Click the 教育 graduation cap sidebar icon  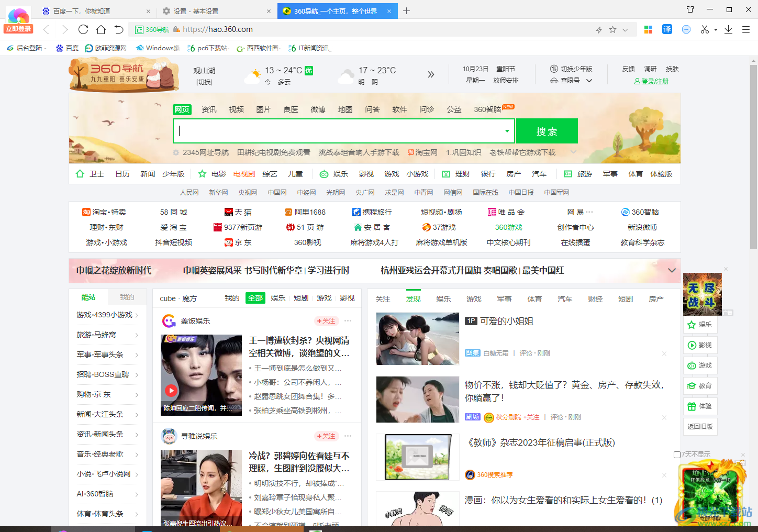691,386
